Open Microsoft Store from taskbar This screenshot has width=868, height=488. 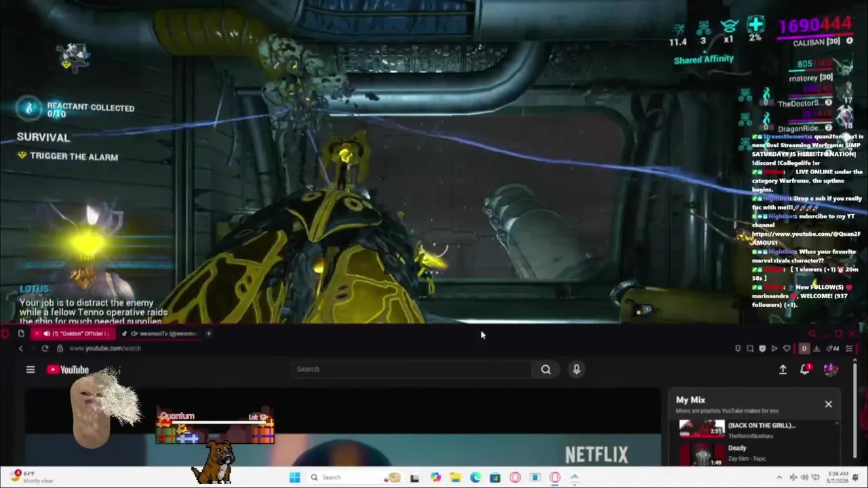(495, 477)
